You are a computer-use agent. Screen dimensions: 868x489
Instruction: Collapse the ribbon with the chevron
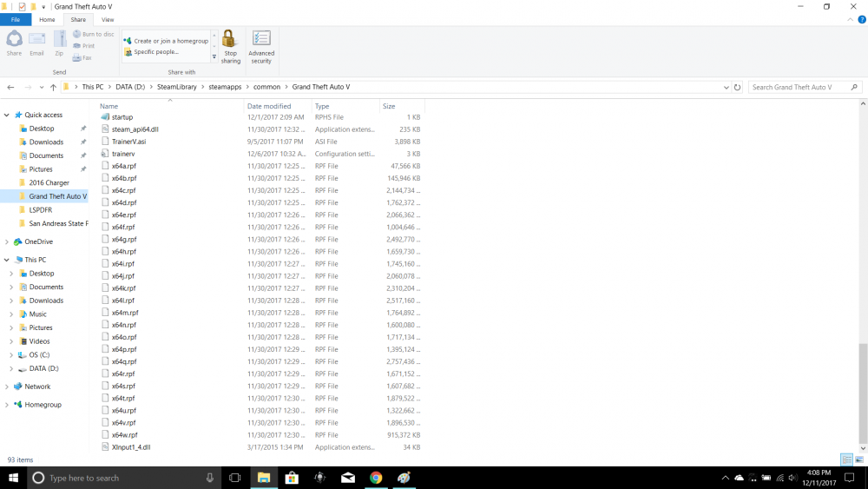(851, 19)
